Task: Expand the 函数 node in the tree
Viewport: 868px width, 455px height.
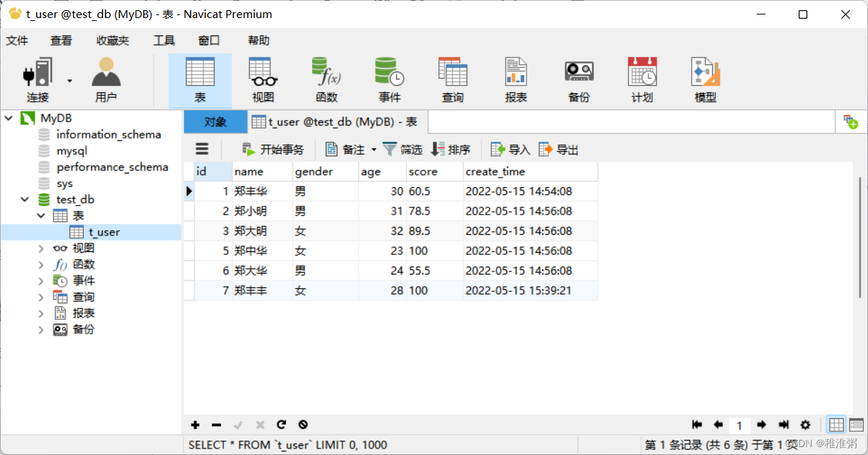Action: 42,264
